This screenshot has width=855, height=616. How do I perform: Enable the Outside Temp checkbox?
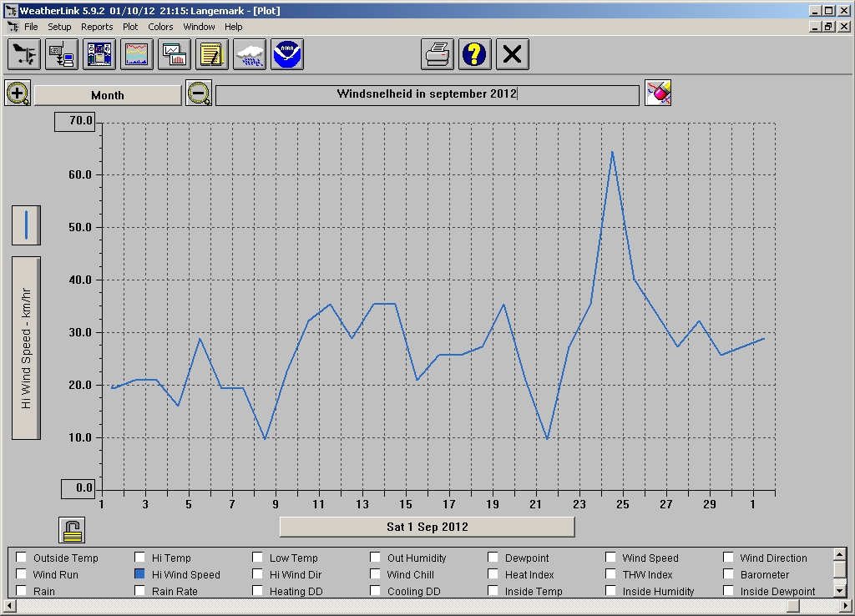click(x=21, y=557)
